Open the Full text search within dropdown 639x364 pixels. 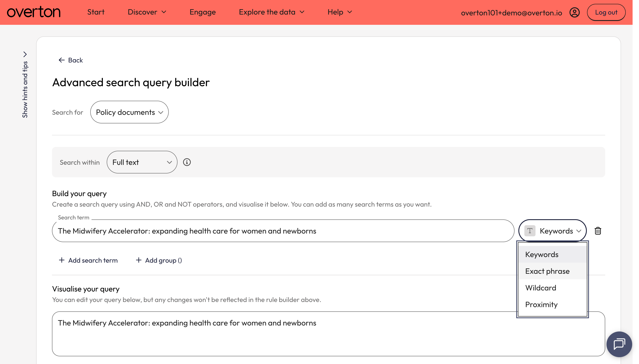pyautogui.click(x=142, y=162)
